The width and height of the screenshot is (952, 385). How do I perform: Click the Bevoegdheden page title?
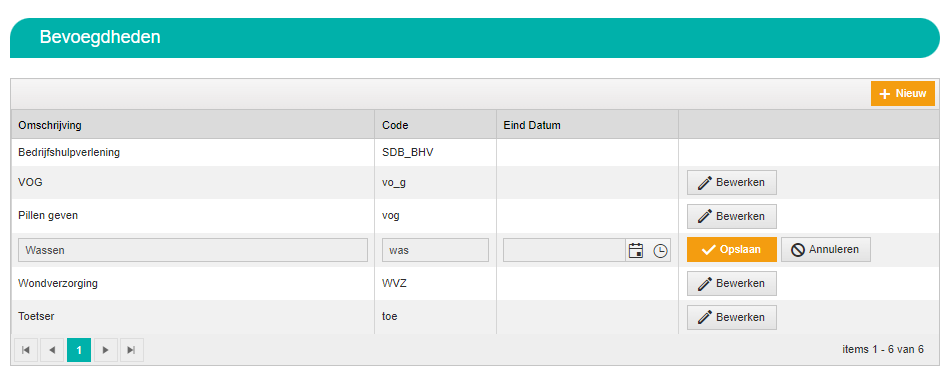pyautogui.click(x=100, y=37)
